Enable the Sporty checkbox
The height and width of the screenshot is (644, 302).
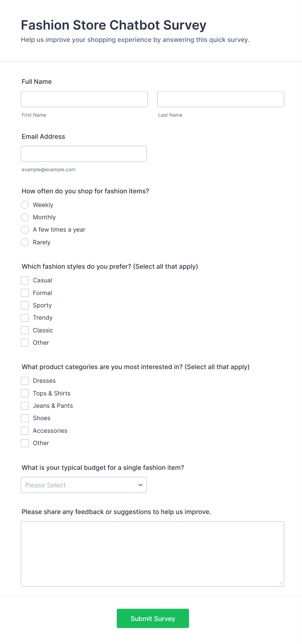tap(25, 305)
